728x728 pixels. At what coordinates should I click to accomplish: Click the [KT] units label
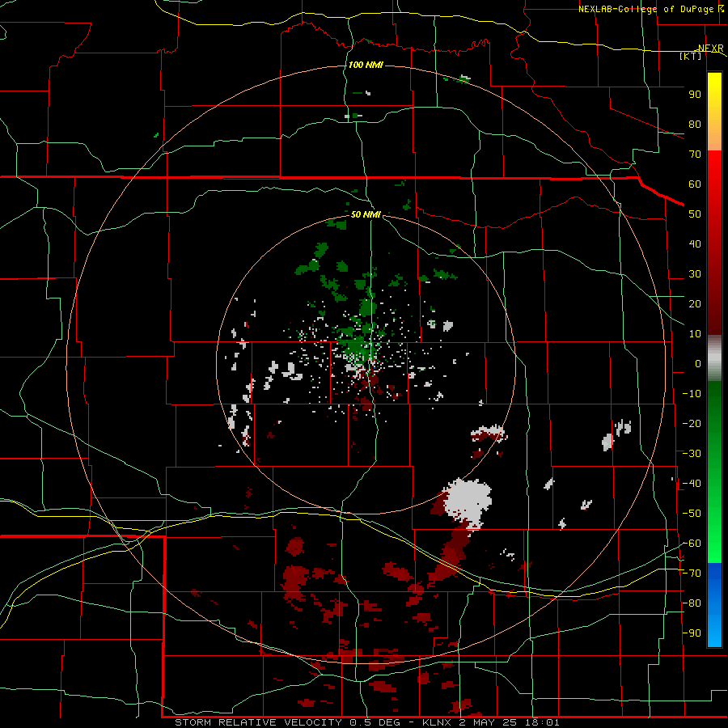click(x=691, y=56)
